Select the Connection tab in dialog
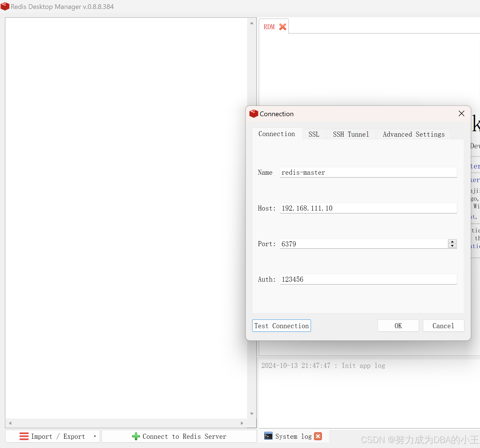480x448 pixels. click(x=277, y=134)
